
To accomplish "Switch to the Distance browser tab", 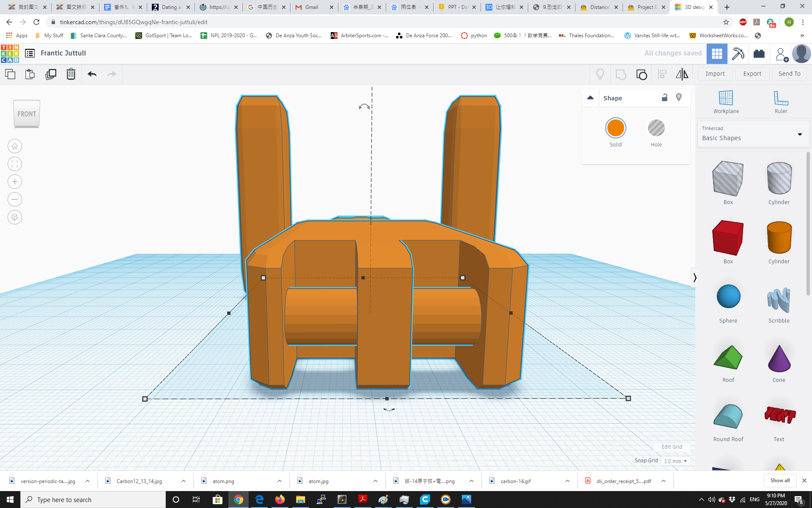I will (x=599, y=7).
